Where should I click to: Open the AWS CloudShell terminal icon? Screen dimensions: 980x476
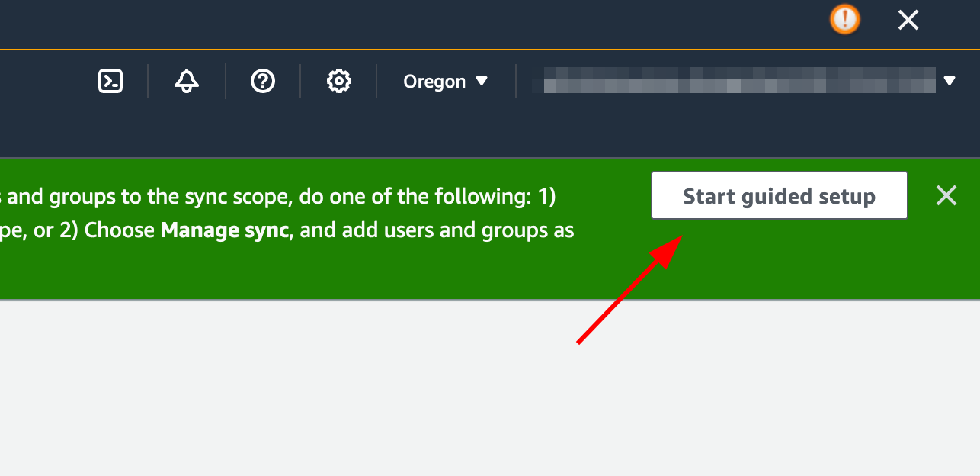point(110,81)
